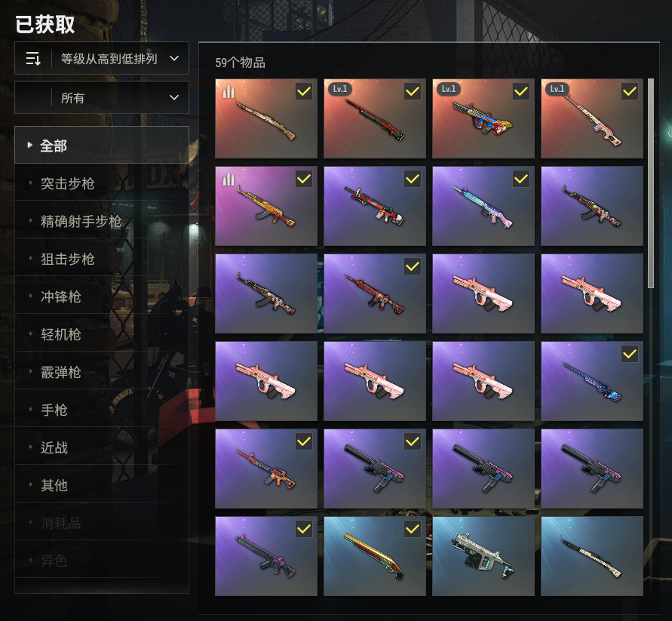Select the orange M16 skin item
Viewport: 672px width, 621px height.
click(265, 469)
